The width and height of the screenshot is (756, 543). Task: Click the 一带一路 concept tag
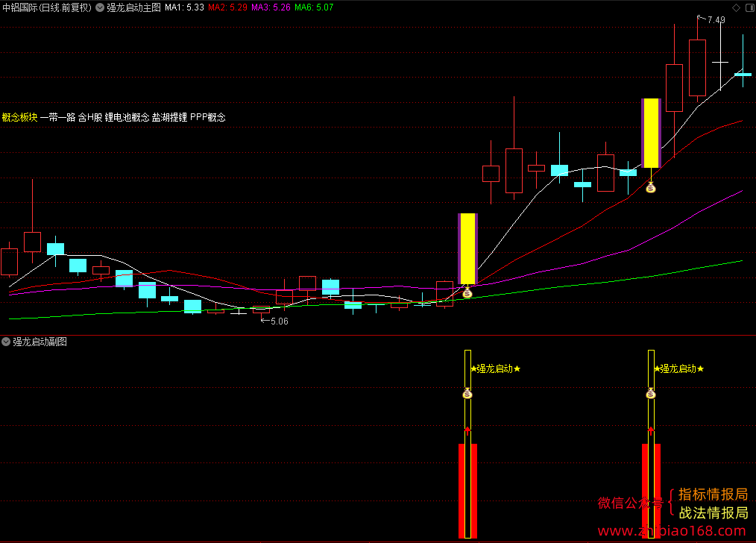[58, 117]
